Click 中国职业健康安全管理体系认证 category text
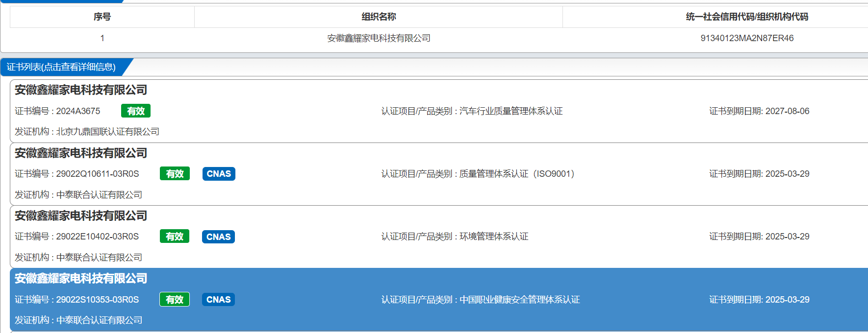This screenshot has height=333, width=868. [x=520, y=300]
